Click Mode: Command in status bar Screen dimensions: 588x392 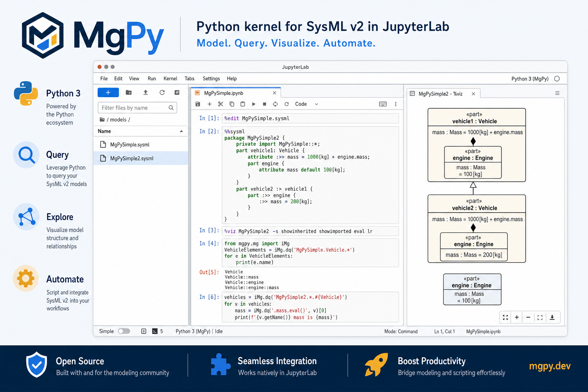coord(401,332)
